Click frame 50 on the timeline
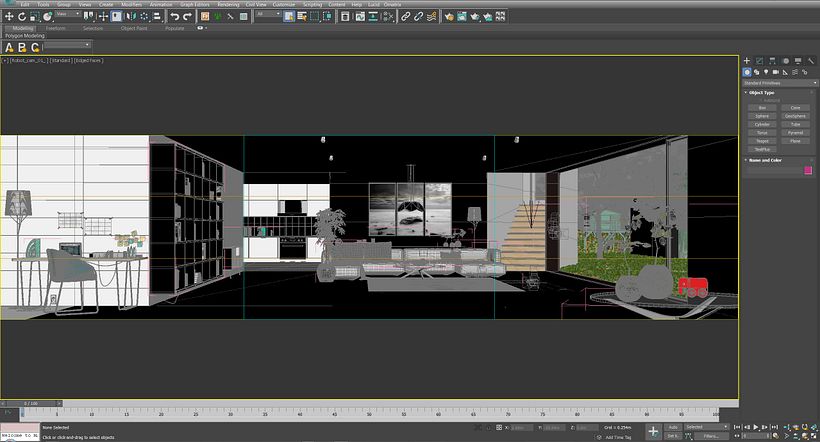The image size is (820, 442). [371, 411]
